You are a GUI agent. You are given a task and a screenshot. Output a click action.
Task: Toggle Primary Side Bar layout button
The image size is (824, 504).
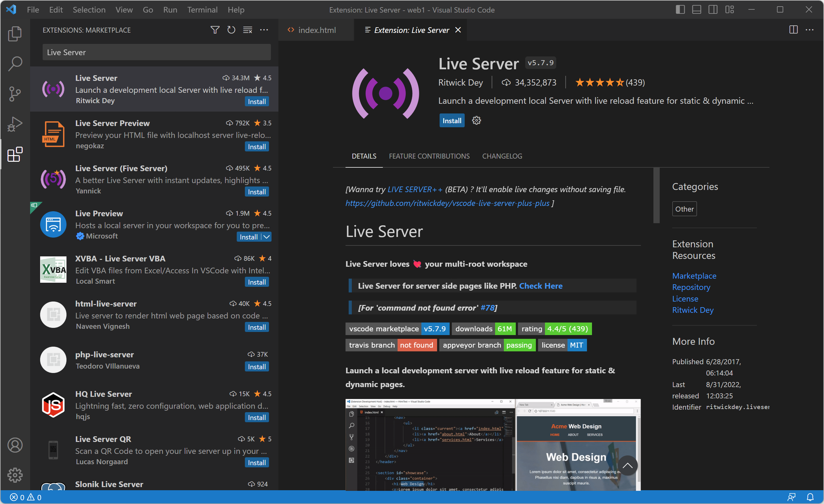pos(680,10)
